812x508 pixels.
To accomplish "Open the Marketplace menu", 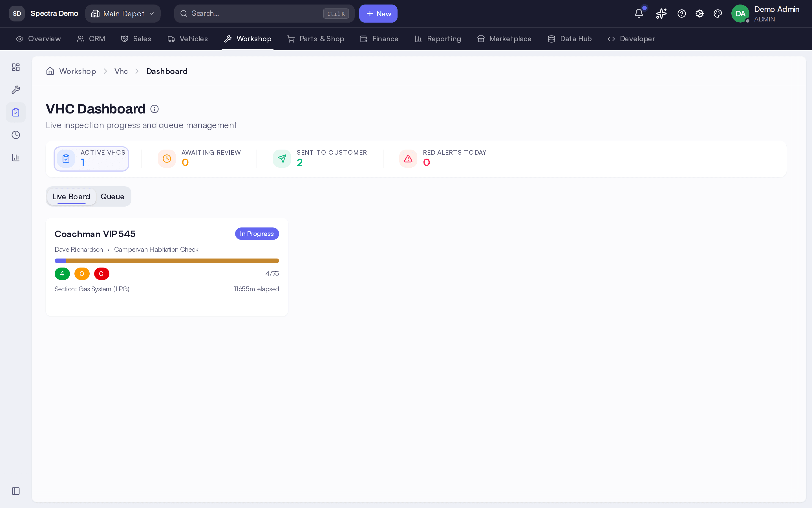I will (x=504, y=39).
